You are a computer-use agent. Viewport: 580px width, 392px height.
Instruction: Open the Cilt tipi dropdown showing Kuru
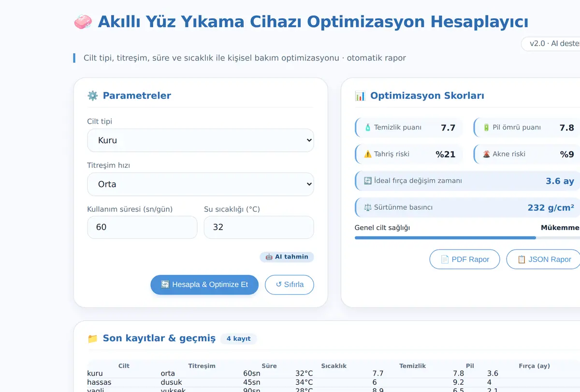(x=201, y=140)
